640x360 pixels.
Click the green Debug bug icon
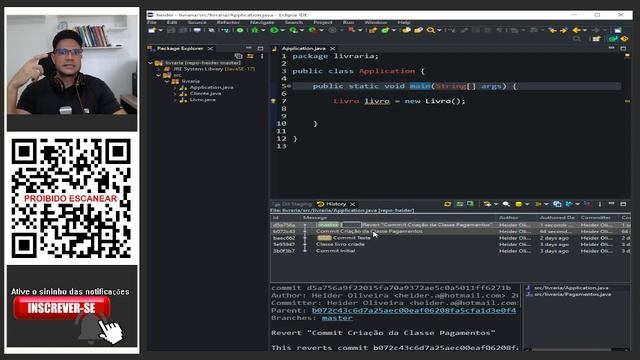tap(255, 30)
